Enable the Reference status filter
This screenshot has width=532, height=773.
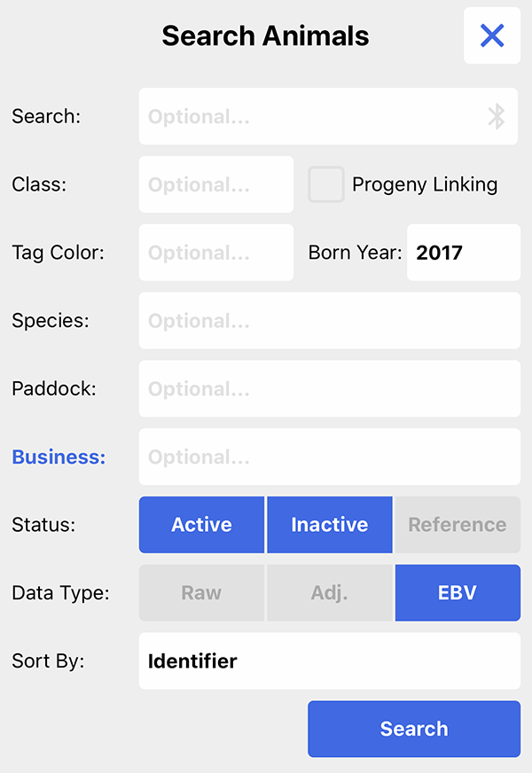click(x=458, y=525)
